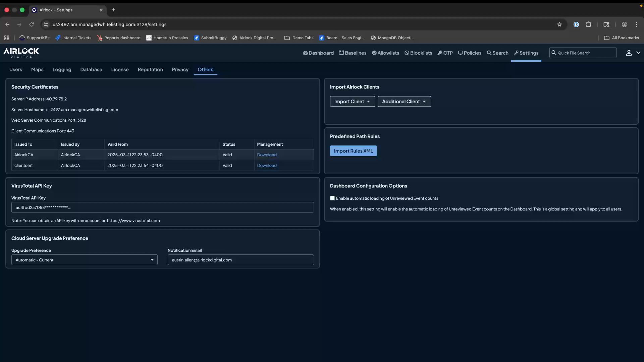Reload the page with the refresh icon
The width and height of the screenshot is (644, 362).
click(31, 24)
